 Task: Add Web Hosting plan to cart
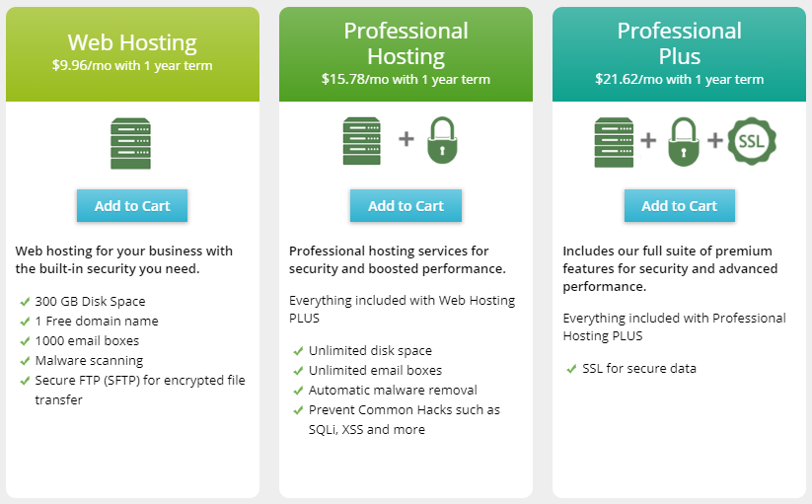tap(132, 206)
